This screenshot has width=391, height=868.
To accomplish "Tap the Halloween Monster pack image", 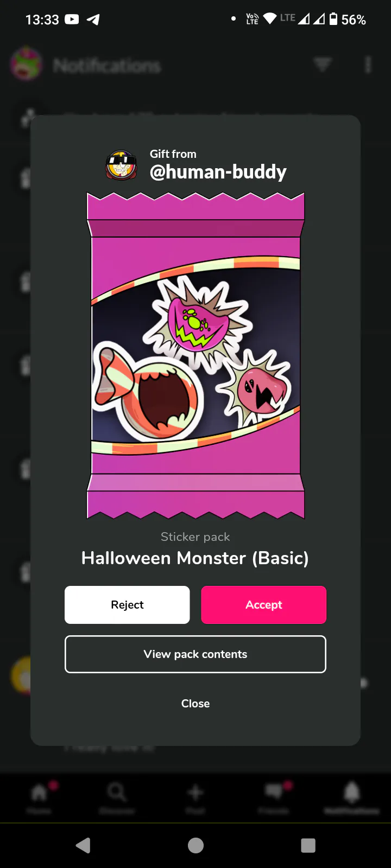I will tap(195, 355).
